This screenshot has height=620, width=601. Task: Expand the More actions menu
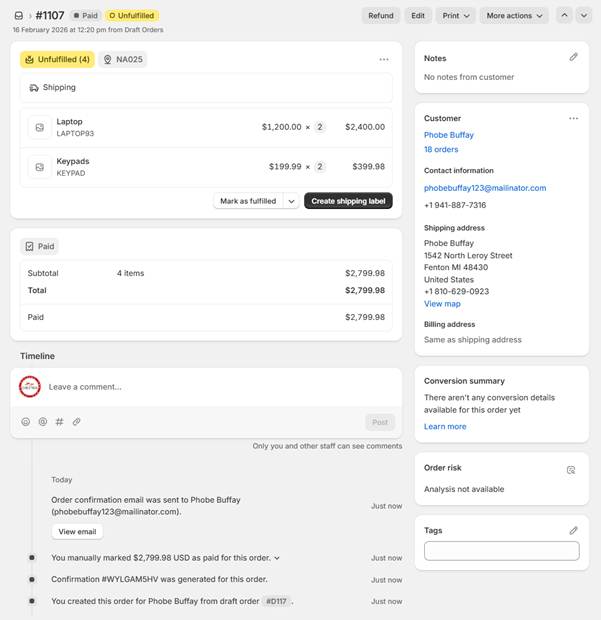coord(514,16)
